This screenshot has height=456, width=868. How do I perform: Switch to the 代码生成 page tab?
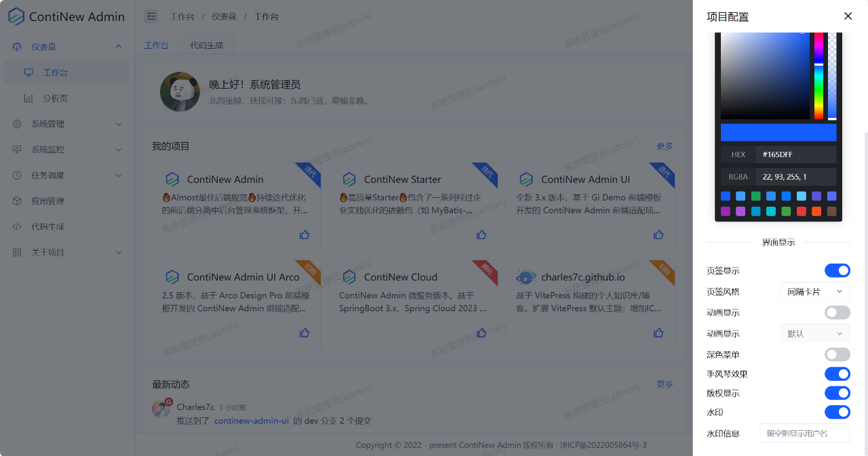207,45
